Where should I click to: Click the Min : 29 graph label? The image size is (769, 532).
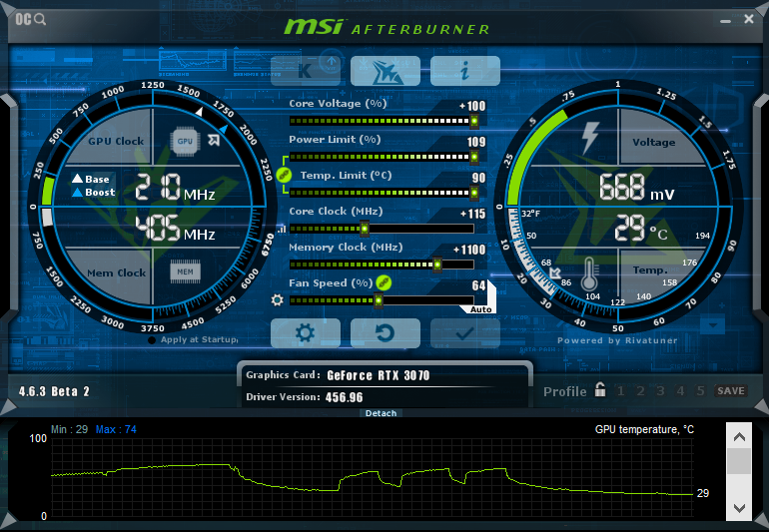click(x=69, y=429)
